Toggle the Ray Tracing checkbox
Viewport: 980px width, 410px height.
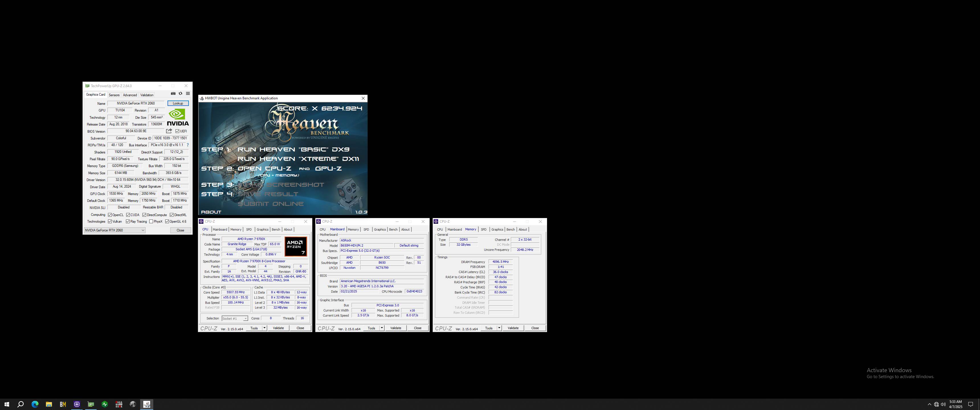pos(128,221)
